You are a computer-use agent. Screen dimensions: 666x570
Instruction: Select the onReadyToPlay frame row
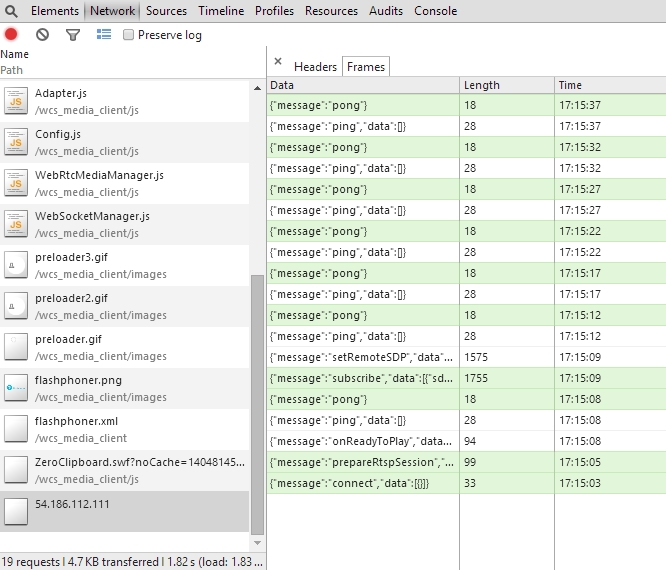coord(466,441)
